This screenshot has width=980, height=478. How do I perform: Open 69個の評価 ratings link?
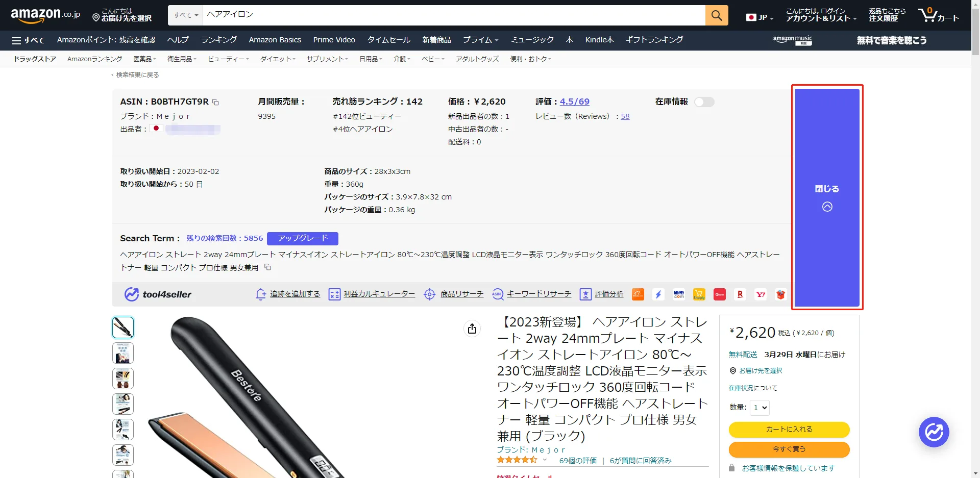[x=578, y=461]
